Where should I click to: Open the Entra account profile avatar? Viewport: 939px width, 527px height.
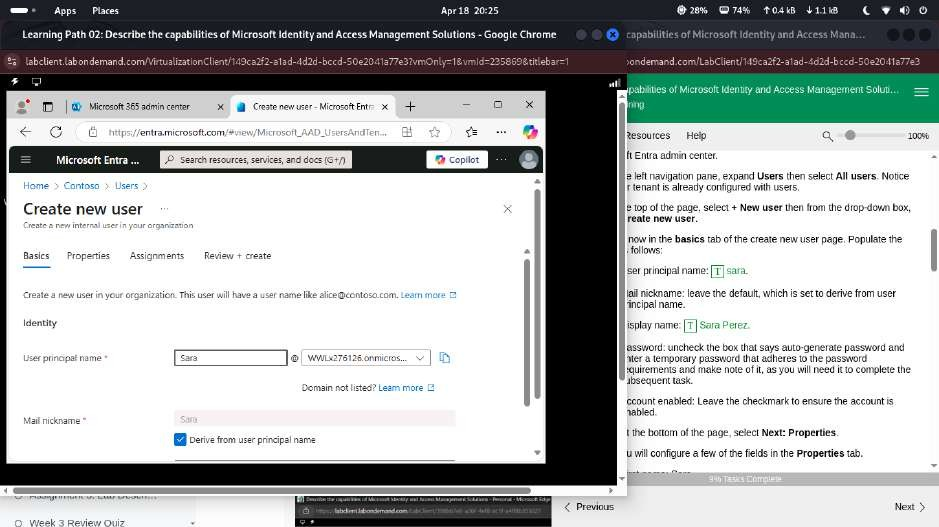pos(529,159)
